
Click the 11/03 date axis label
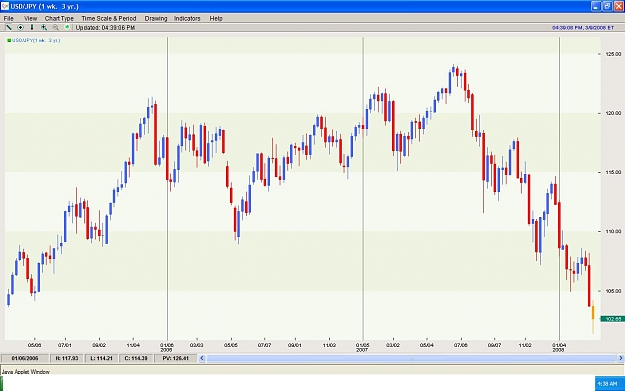[329, 345]
